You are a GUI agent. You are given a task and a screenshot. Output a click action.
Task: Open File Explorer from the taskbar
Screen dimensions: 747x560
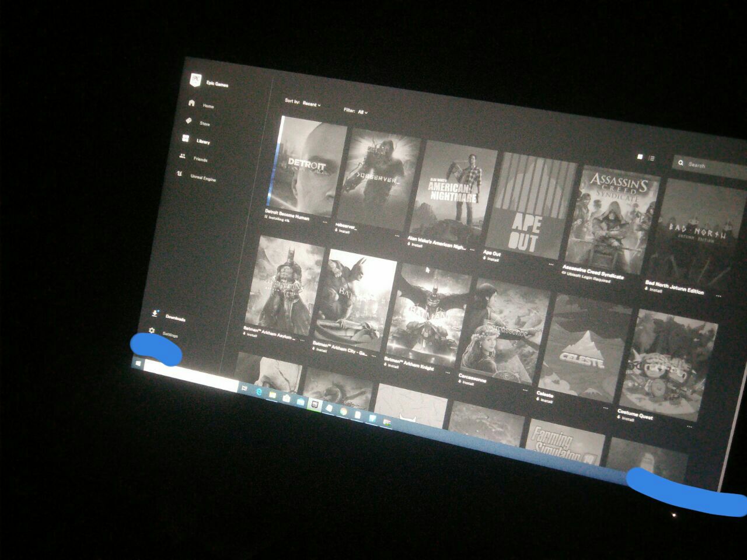(x=273, y=395)
